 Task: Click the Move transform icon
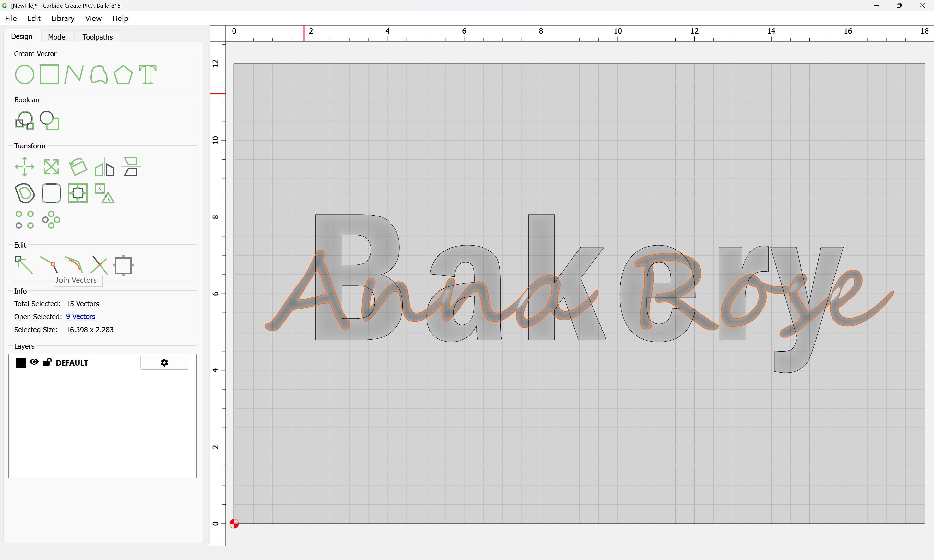pos(25,167)
